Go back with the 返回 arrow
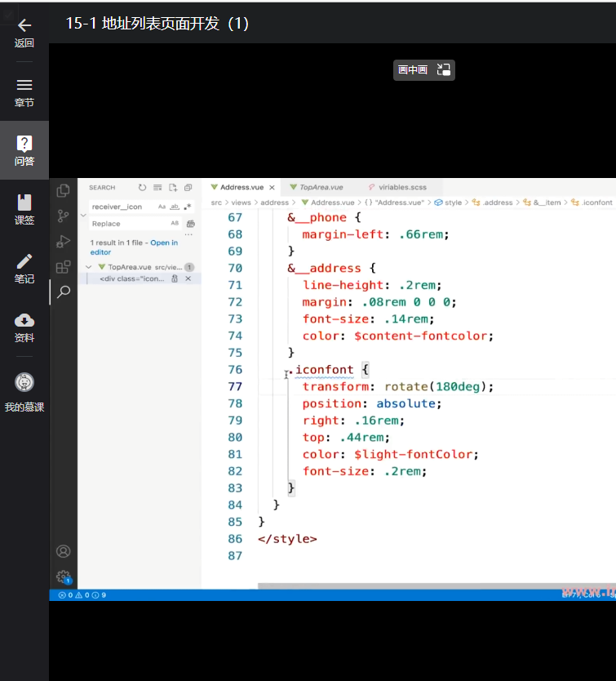Screen dimensions: 616x681 coord(24,32)
